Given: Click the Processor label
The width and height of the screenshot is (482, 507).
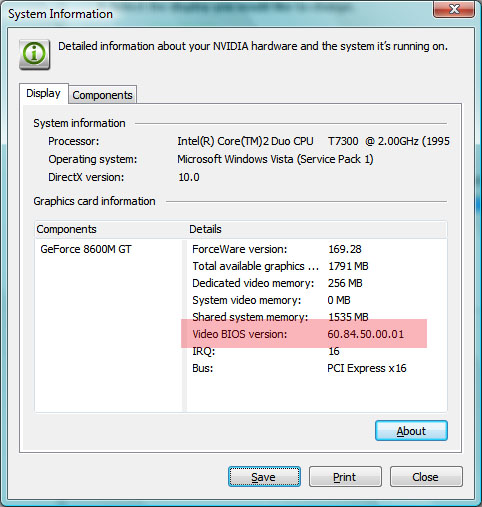Looking at the screenshot, I should 74,141.
